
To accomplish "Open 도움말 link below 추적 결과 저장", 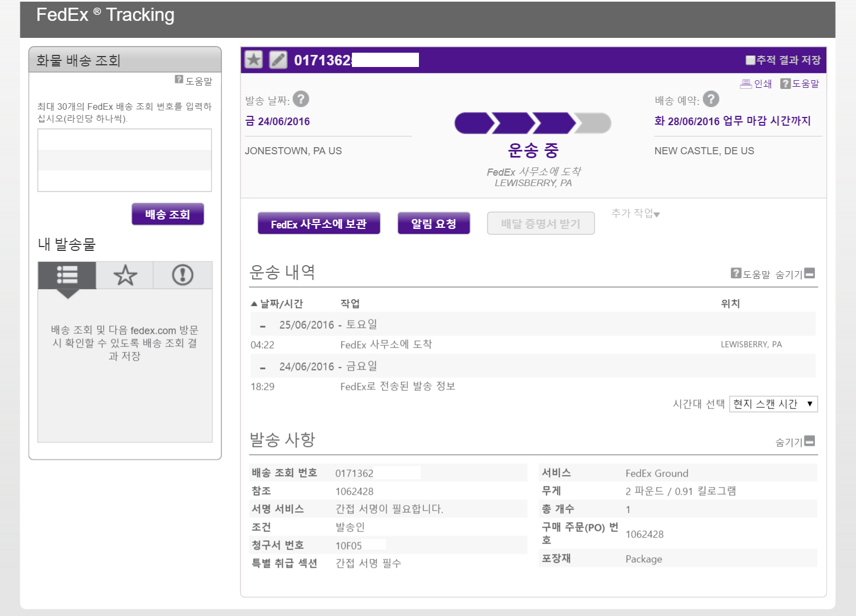I will (x=800, y=84).
